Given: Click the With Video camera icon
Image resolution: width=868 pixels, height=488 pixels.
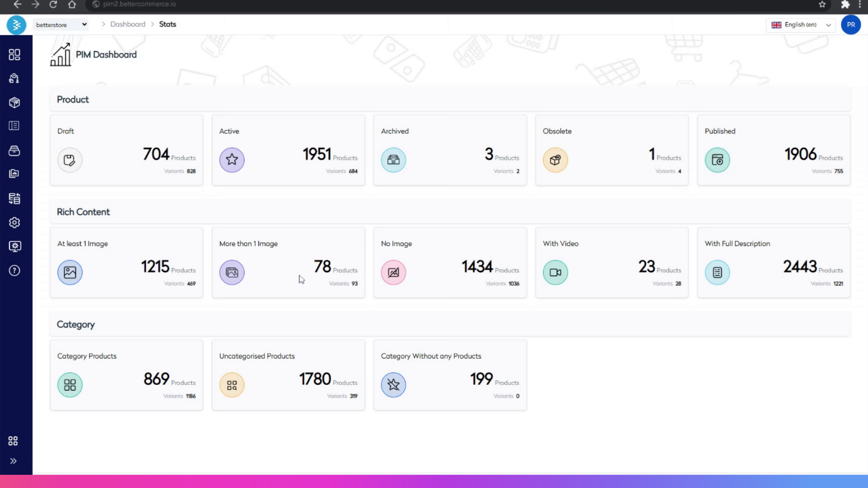Looking at the screenshot, I should tap(555, 272).
